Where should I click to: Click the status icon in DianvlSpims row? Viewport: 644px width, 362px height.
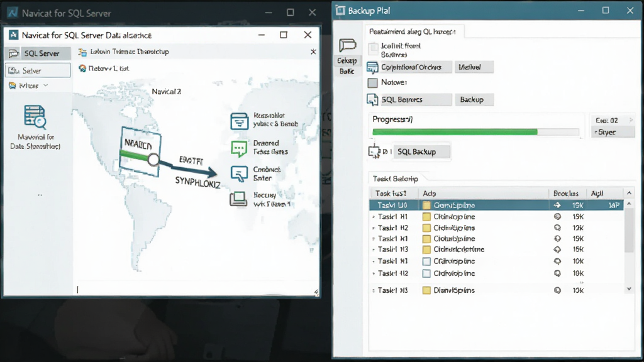pos(557,290)
